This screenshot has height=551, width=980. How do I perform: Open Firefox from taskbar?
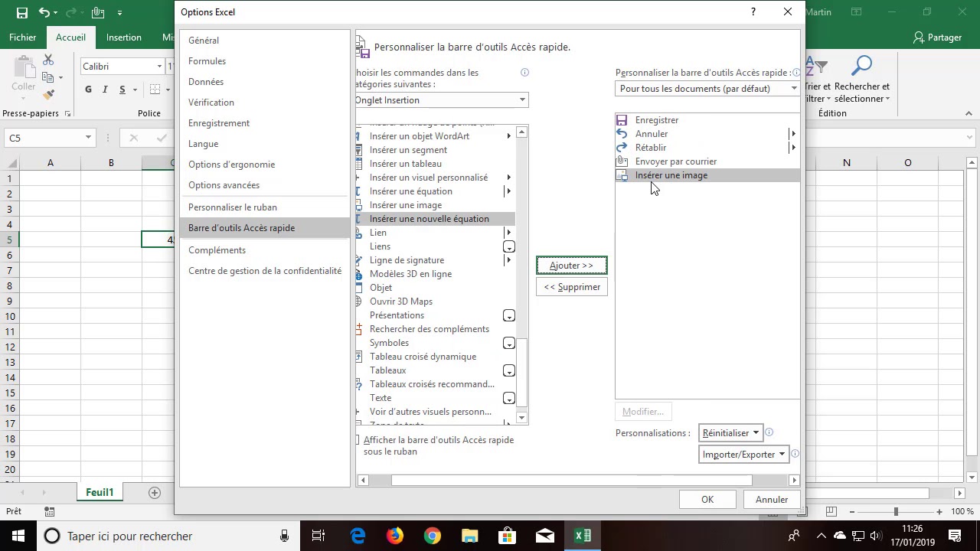pos(395,536)
